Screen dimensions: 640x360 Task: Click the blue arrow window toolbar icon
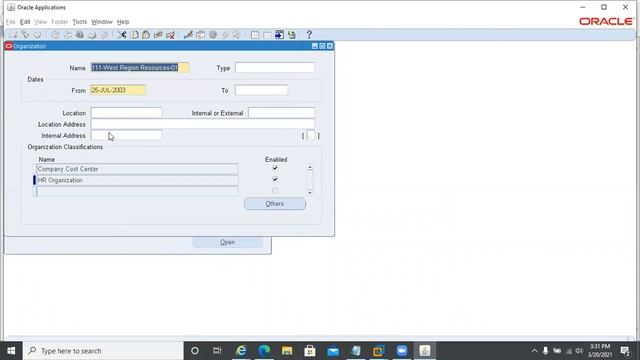(279, 35)
